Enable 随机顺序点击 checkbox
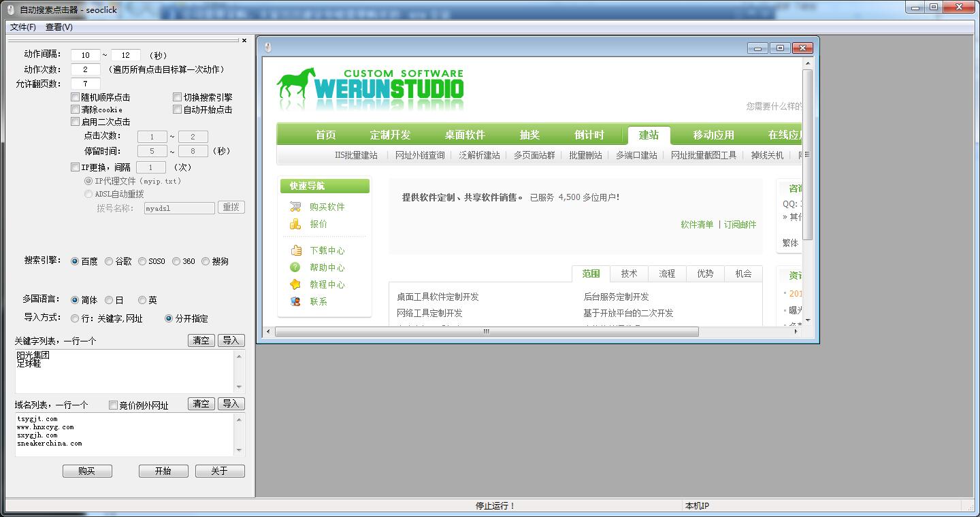Screen dimensions: 980x517 76,97
